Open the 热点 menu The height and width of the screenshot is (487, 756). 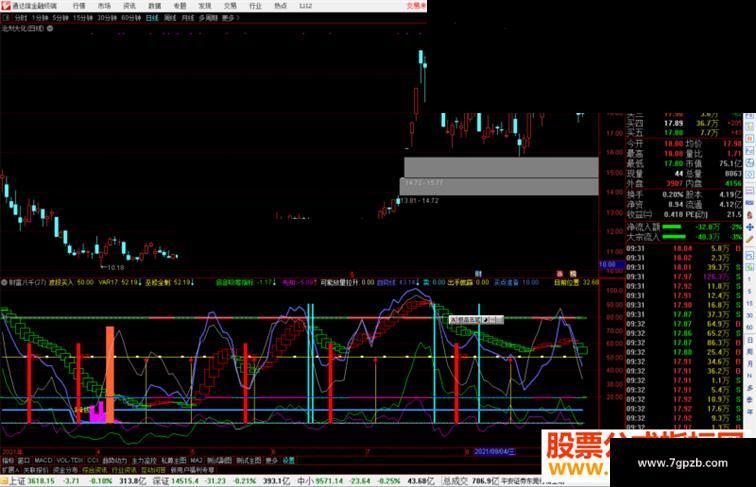pos(280,6)
